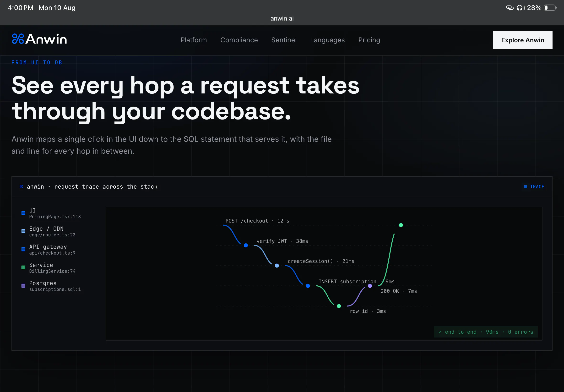Go to the Sentinel page
Image resolution: width=564 pixels, height=392 pixels.
click(x=284, y=40)
